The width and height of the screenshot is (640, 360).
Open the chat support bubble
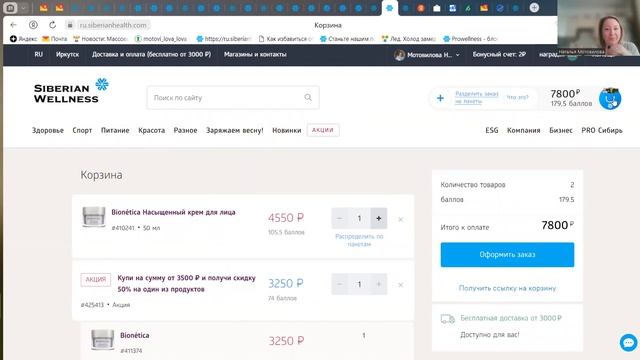point(628,342)
